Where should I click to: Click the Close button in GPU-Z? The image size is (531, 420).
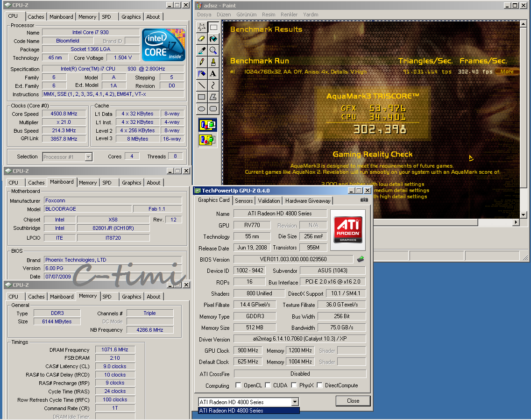click(x=353, y=401)
